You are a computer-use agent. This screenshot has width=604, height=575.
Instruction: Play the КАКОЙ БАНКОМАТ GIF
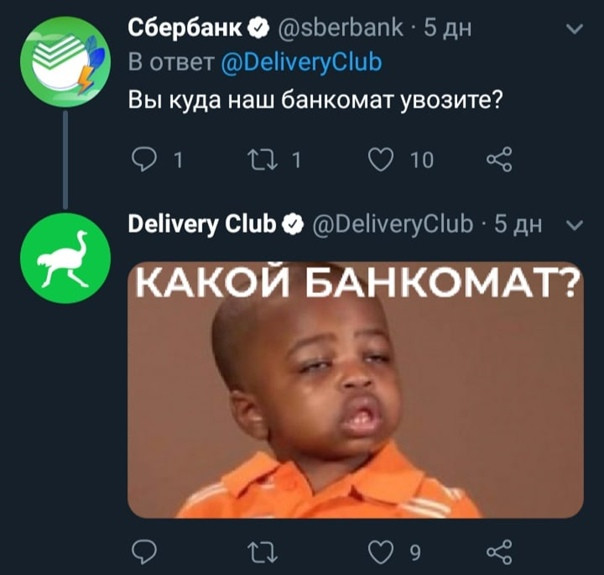tap(356, 390)
